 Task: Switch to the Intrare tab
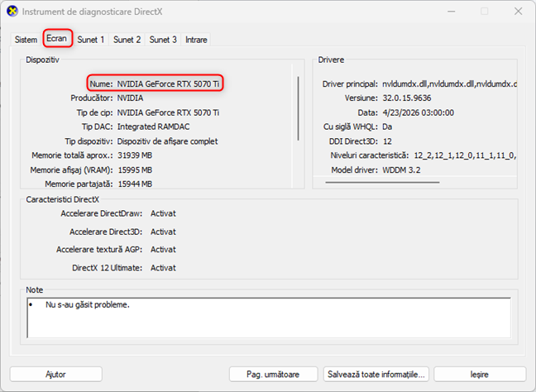pyautogui.click(x=196, y=40)
